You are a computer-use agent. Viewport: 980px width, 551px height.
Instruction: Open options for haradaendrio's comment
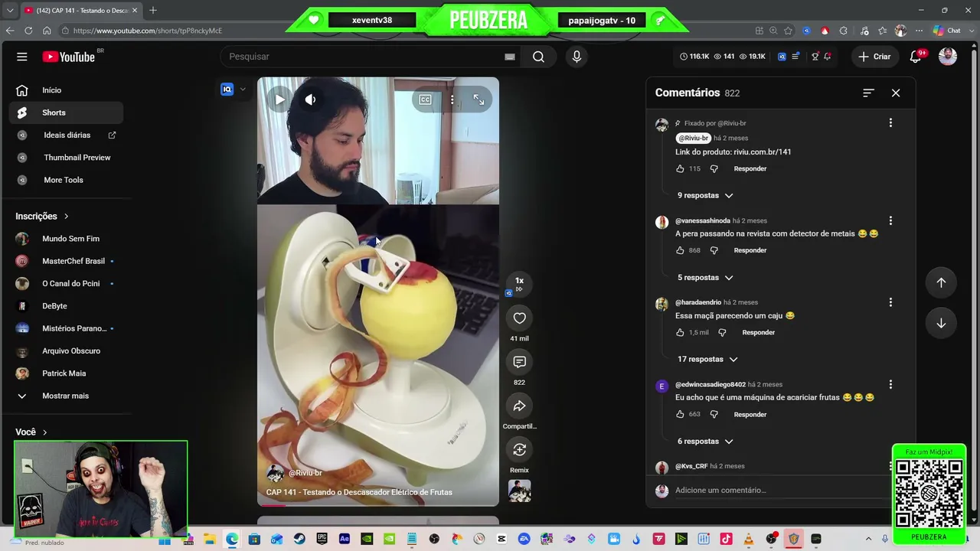[x=890, y=302]
